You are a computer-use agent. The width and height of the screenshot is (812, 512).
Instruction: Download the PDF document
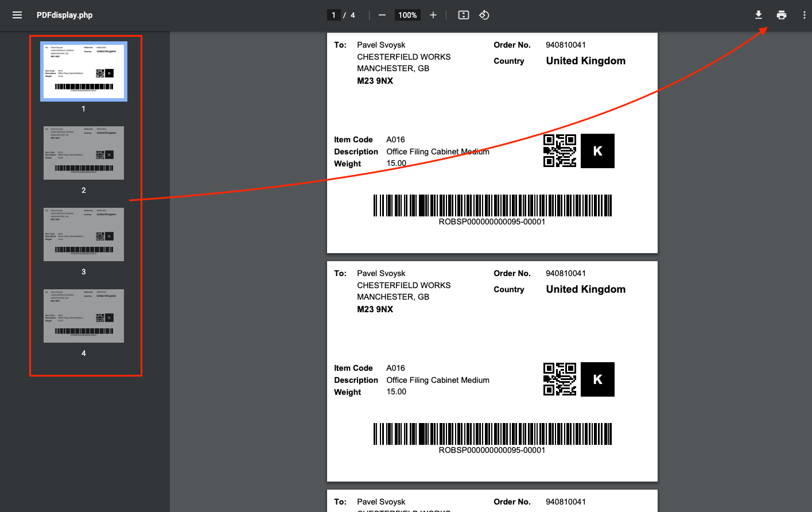(x=759, y=15)
